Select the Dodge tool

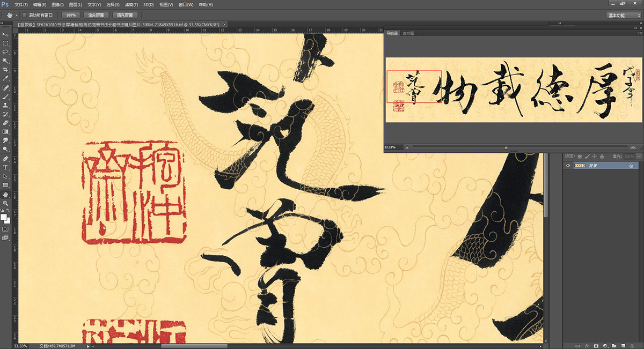pyautogui.click(x=5, y=149)
